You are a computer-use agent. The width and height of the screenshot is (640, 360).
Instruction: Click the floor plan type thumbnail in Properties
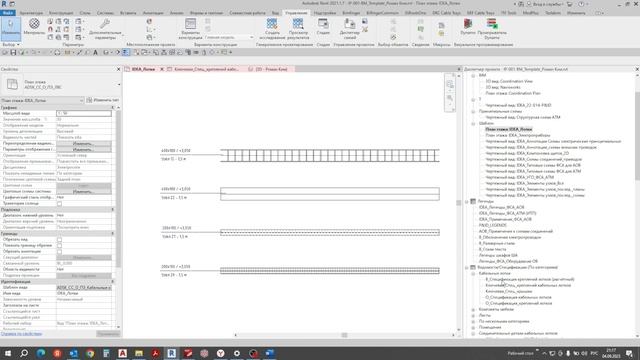pos(12,84)
